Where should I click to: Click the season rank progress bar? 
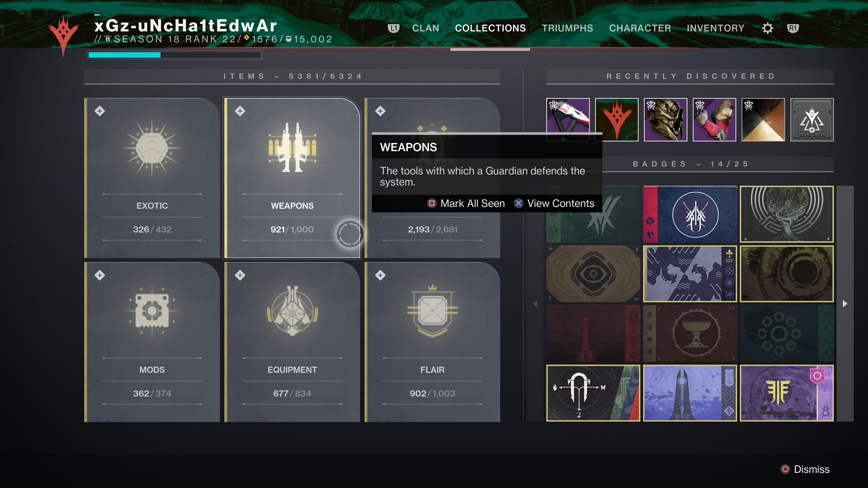pyautogui.click(x=175, y=55)
